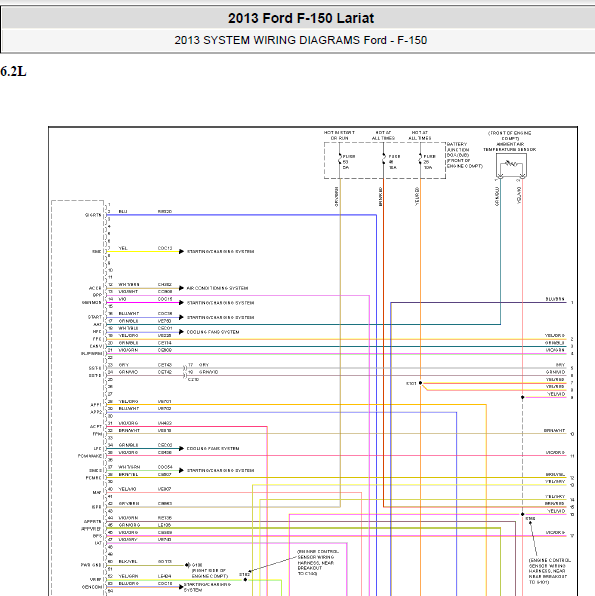Click the 'MAF' pin label

[x=97, y=492]
